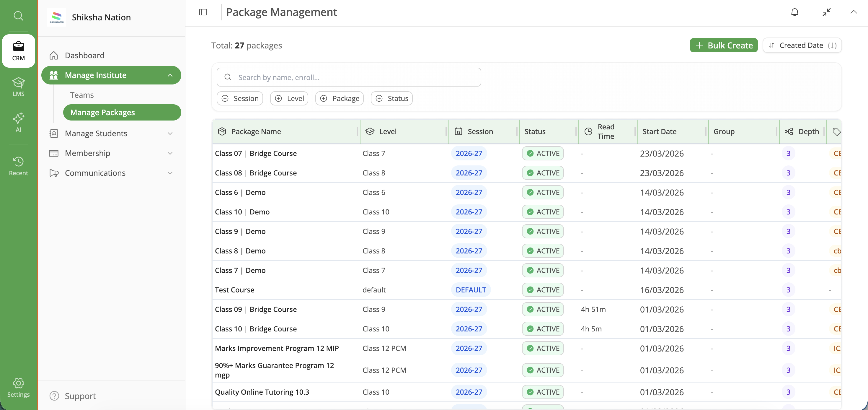The width and height of the screenshot is (868, 410).
Task: Select Class 10 | Demo row name
Action: [x=242, y=212]
